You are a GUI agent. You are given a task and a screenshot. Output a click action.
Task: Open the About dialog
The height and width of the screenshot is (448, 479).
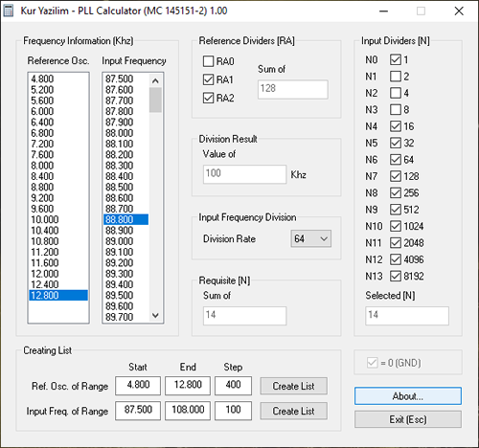(x=408, y=396)
